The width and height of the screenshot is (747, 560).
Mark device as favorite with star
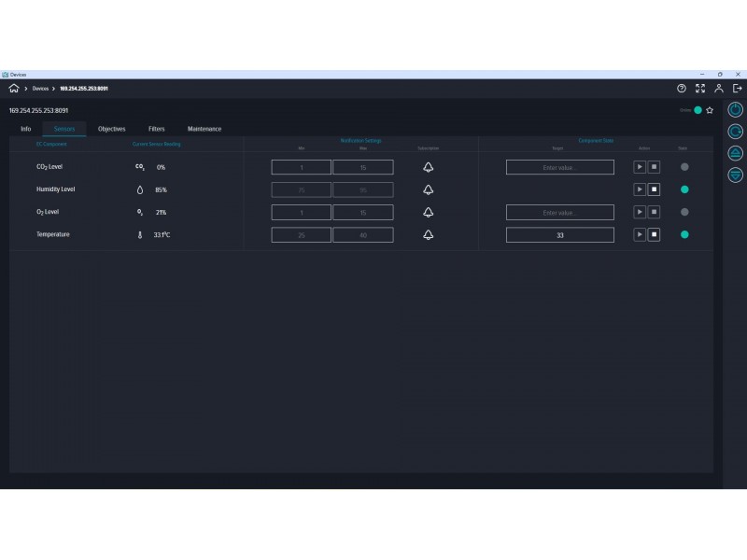pyautogui.click(x=710, y=110)
